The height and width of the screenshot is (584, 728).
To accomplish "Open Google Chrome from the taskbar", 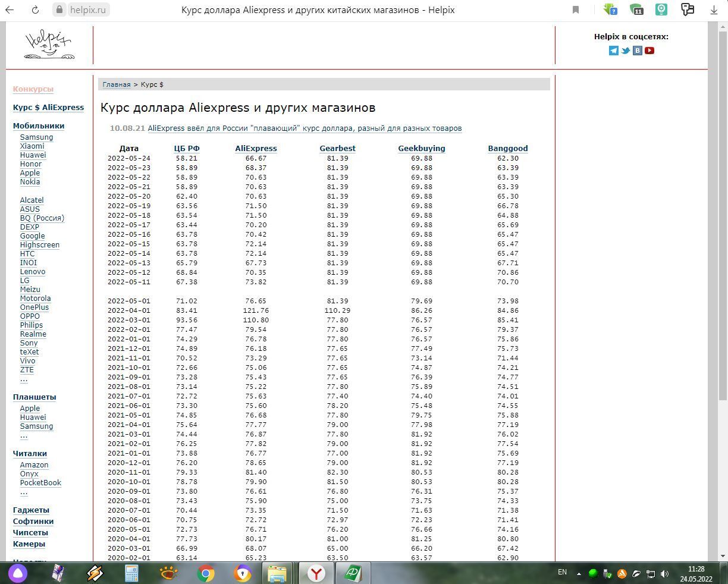I will click(x=206, y=573).
